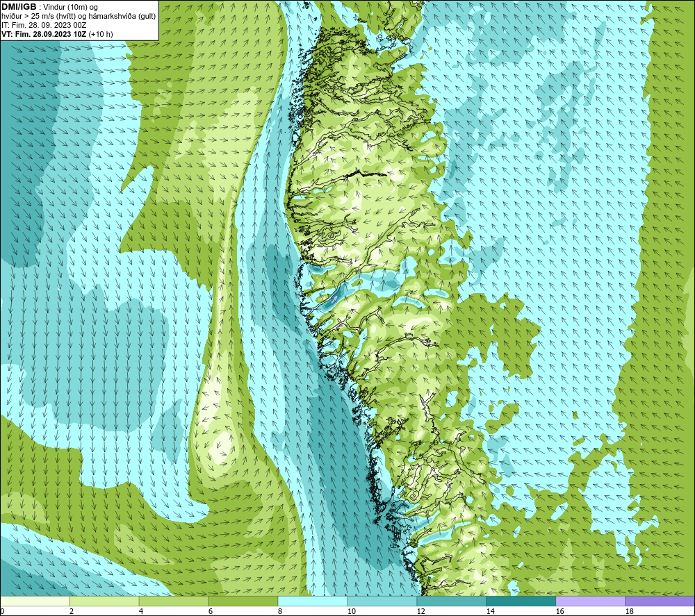Click the legend value label '10'
695x616 pixels.
click(x=351, y=612)
